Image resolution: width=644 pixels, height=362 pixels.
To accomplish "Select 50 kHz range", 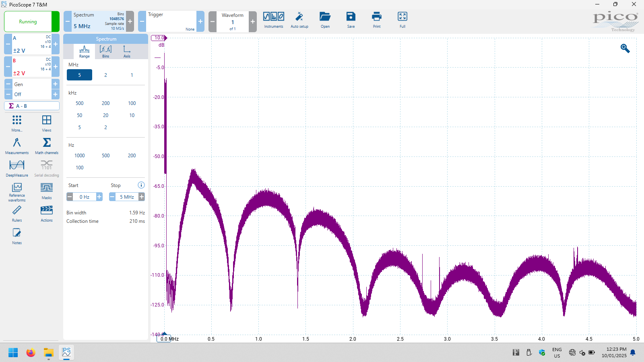I will [x=79, y=115].
